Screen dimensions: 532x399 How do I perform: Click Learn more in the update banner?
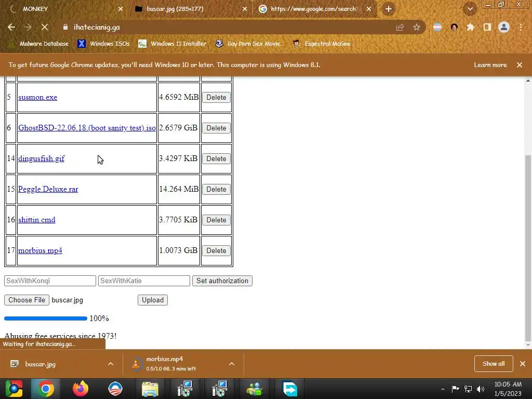[490, 65]
